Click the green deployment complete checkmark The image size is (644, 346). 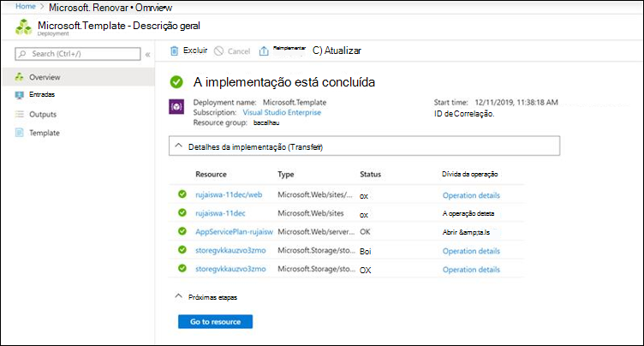click(176, 82)
